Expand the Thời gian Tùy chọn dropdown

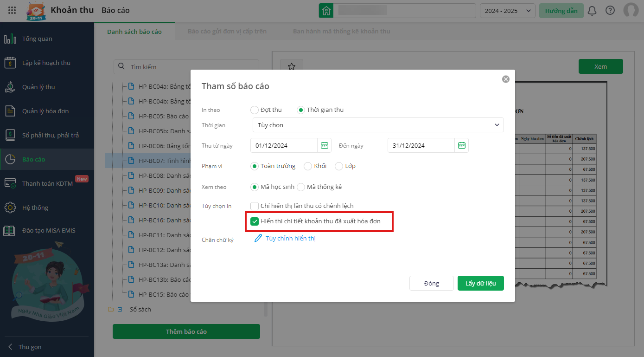pyautogui.click(x=378, y=125)
